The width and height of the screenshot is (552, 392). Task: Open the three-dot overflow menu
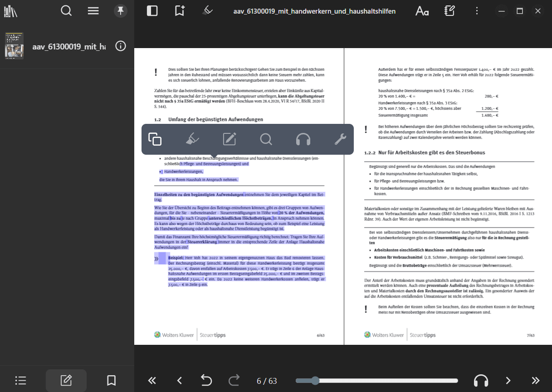pos(477,10)
